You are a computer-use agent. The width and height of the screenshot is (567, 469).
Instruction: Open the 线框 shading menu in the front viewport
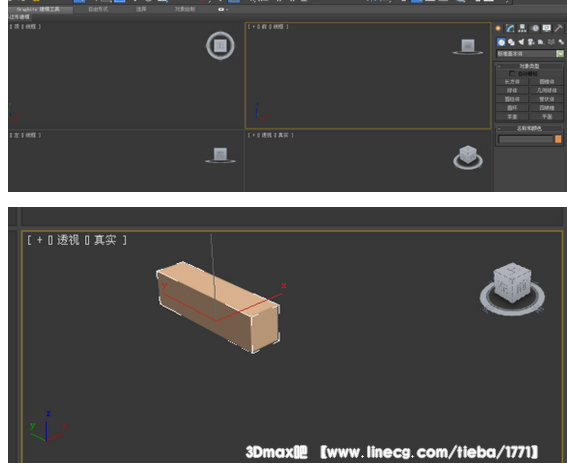278,26
